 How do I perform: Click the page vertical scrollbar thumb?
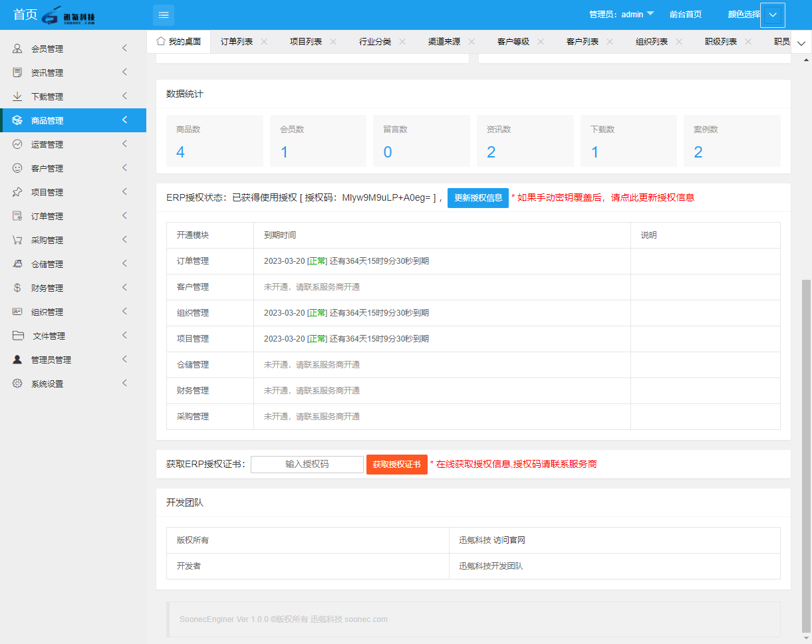click(807, 455)
